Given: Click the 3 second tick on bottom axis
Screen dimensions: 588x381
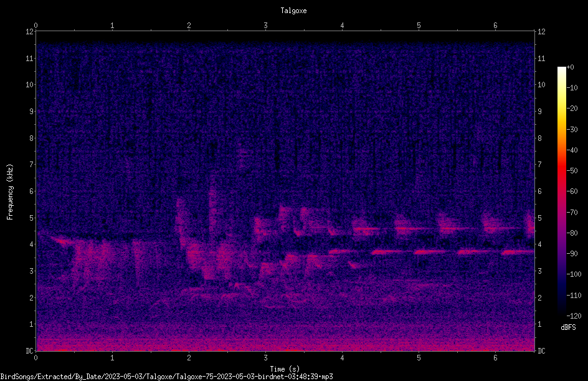Looking at the screenshot, I should click(x=265, y=358).
